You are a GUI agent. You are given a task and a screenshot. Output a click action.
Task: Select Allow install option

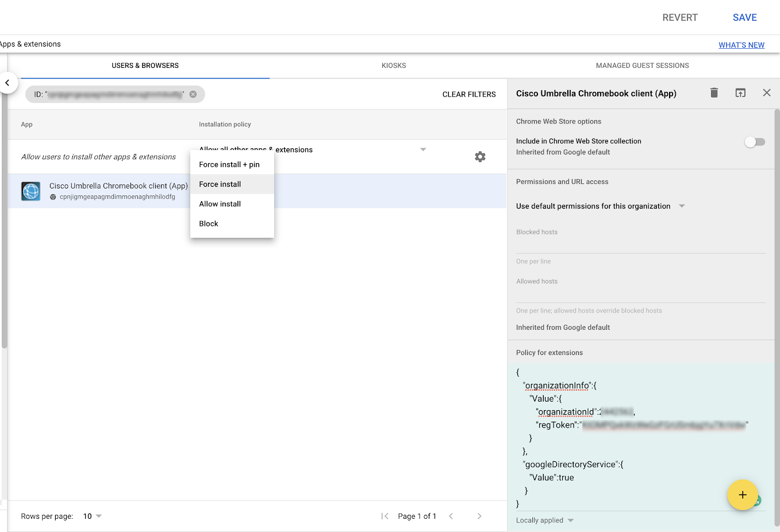click(232, 204)
